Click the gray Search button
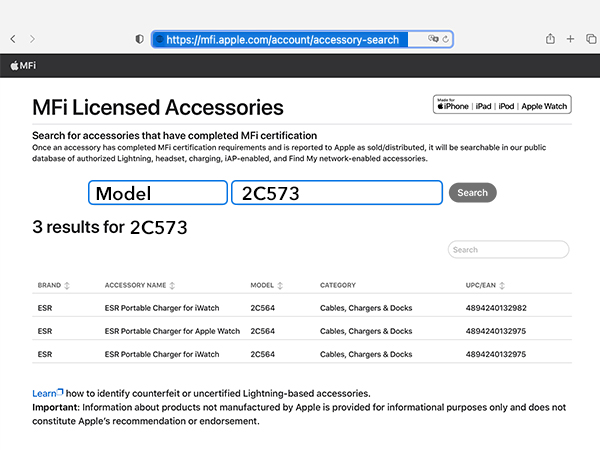Viewport: 600px width, 450px height. [x=473, y=192]
